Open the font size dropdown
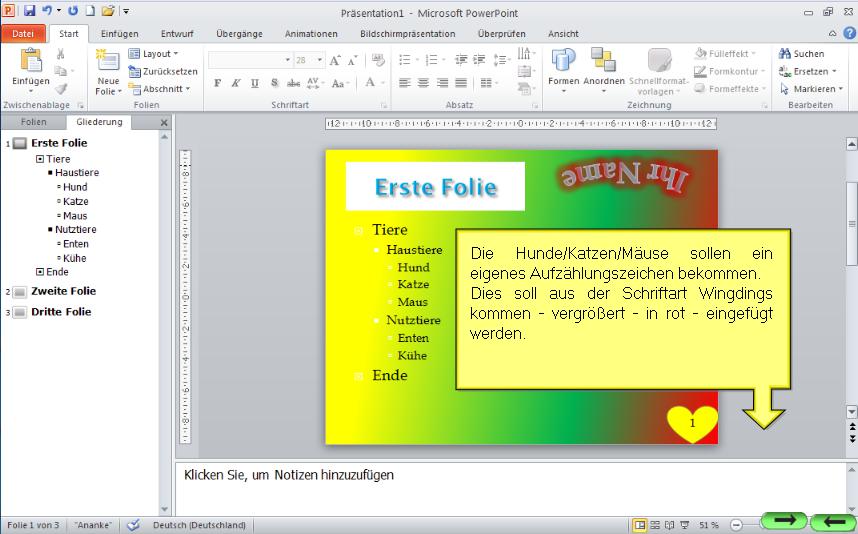Viewport: 858px width, 534px height. point(318,60)
